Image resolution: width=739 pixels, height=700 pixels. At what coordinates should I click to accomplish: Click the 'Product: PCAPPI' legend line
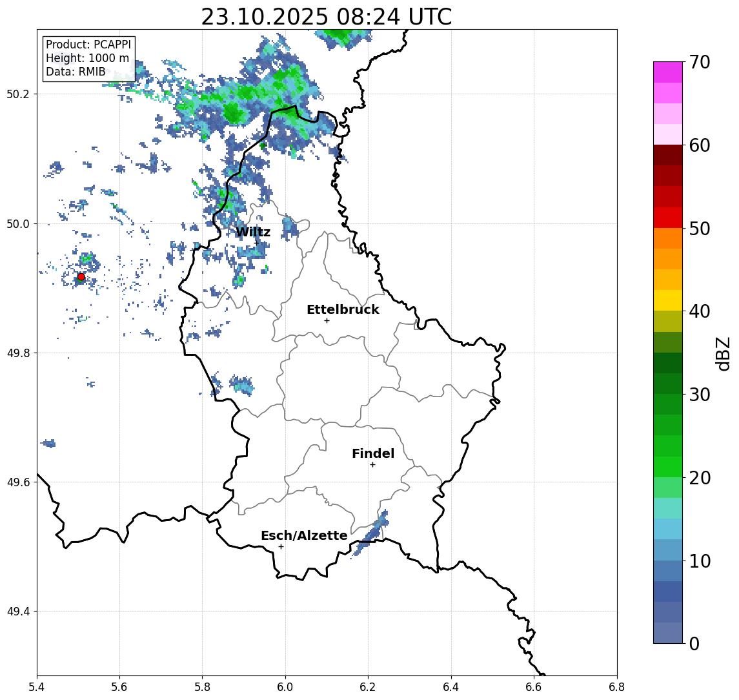(x=88, y=45)
